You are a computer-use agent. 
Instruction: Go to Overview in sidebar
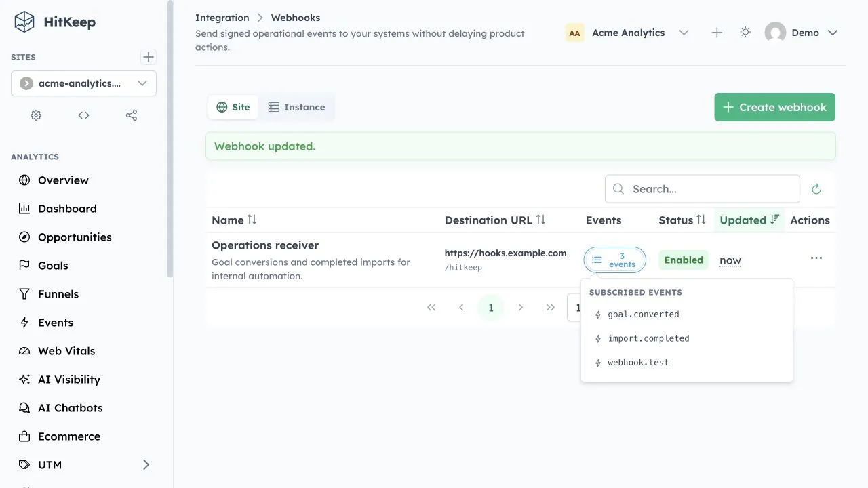63,180
